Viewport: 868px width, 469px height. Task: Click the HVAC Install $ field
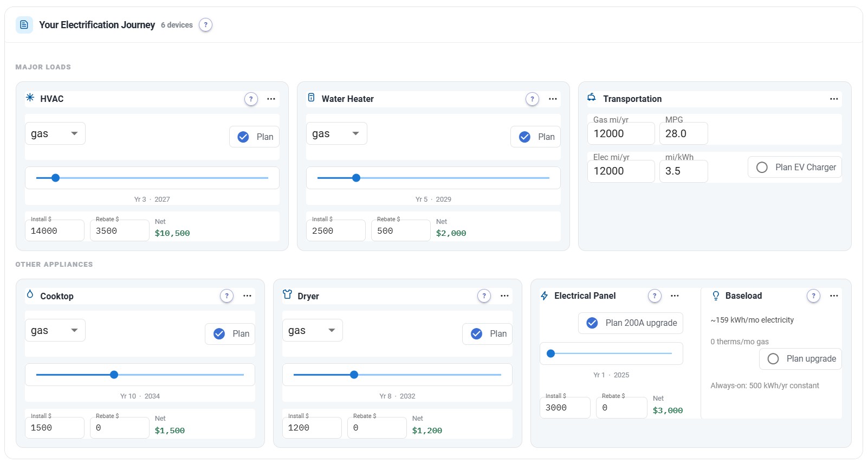pyautogui.click(x=55, y=230)
